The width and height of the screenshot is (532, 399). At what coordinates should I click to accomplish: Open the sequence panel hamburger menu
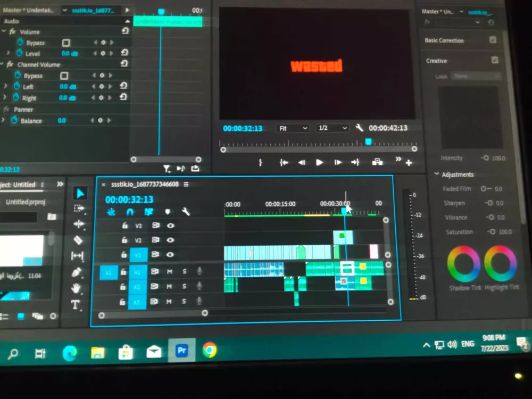186,184
